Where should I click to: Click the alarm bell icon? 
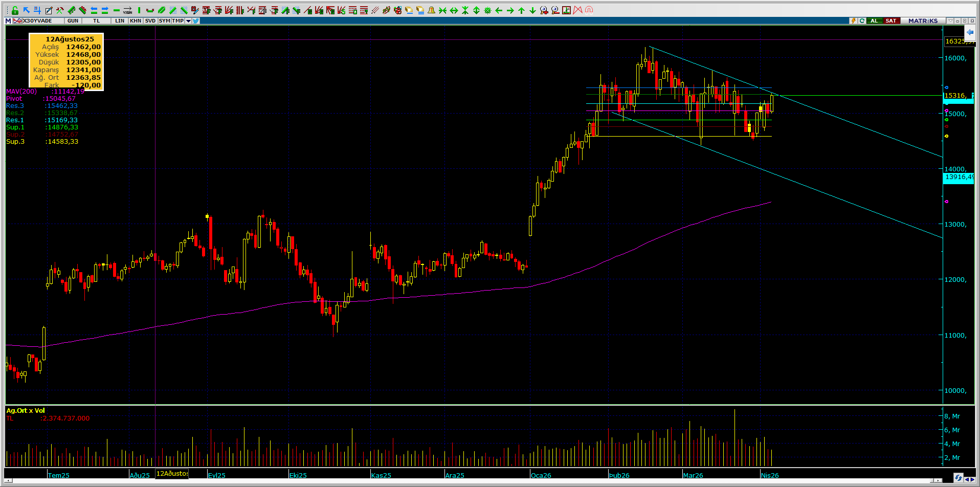tap(431, 10)
